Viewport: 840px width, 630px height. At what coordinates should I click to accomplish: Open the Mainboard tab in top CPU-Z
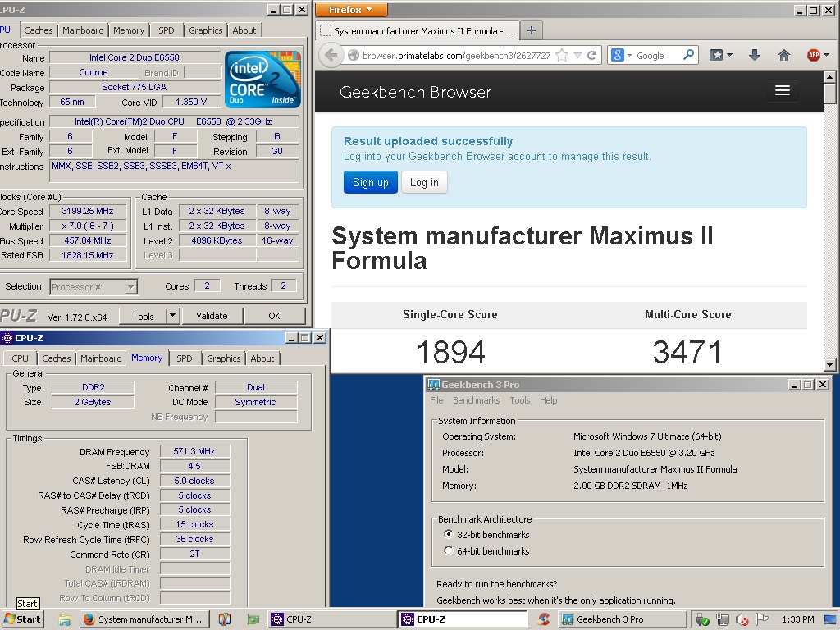[x=83, y=30]
